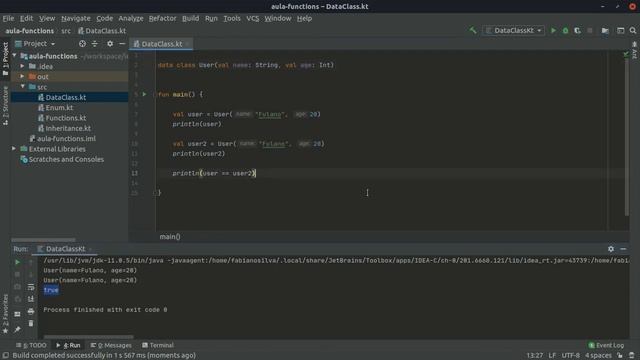The image size is (640, 360).
Task: Select Functions.kt in the project tree
Action: (x=65, y=118)
